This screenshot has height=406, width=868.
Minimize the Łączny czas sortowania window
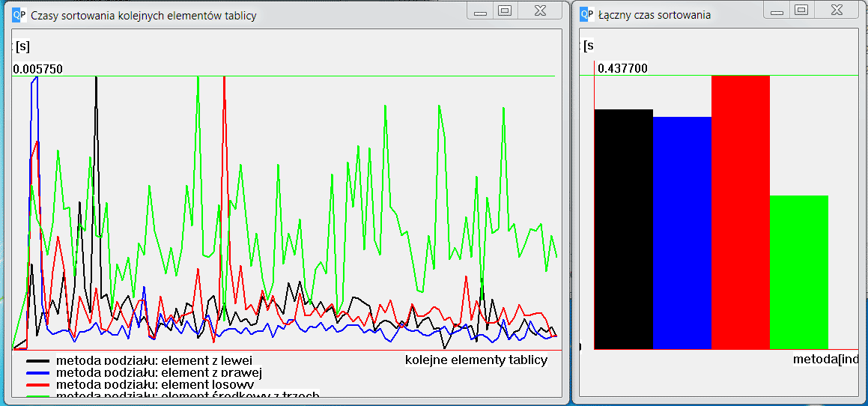pos(777,10)
